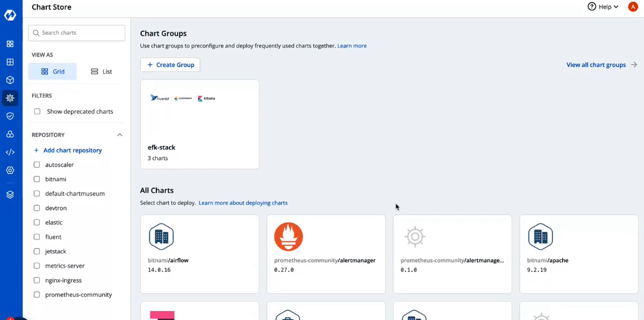Click the user avatar icon

pyautogui.click(x=632, y=7)
